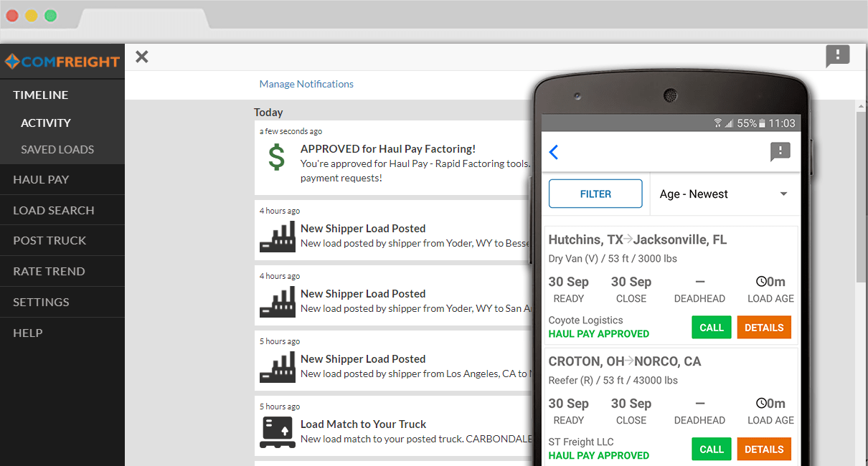Tap ST Freight LLC company name

coord(581,442)
